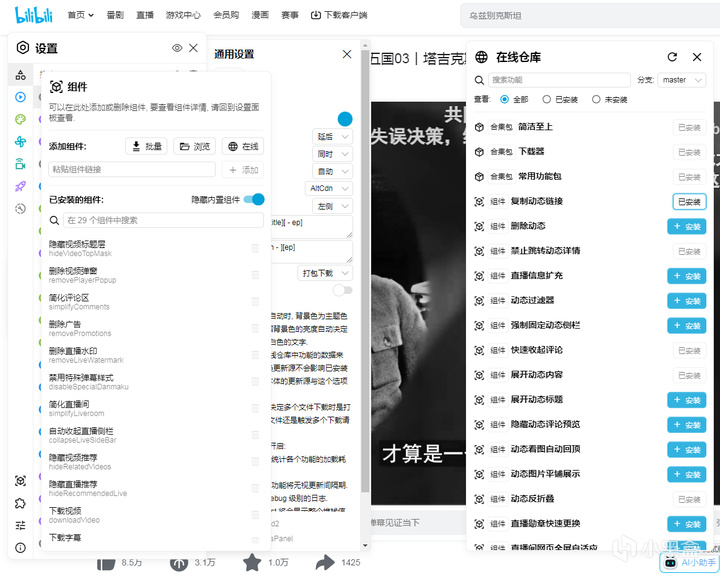Open 游戏中心 in the top navigation
This screenshot has width=720, height=576.
point(183,15)
